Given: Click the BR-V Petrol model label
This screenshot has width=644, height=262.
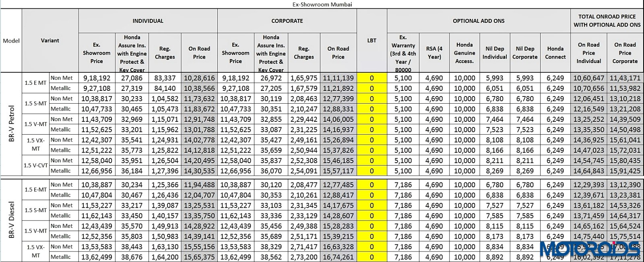Looking at the screenshot, I should pos(11,124).
